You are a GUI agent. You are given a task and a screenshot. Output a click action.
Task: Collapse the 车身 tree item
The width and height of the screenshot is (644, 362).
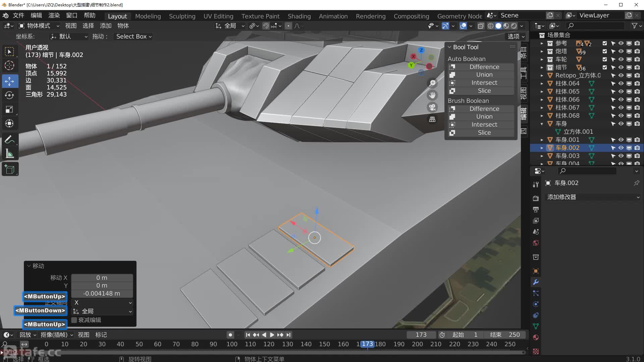click(542, 124)
